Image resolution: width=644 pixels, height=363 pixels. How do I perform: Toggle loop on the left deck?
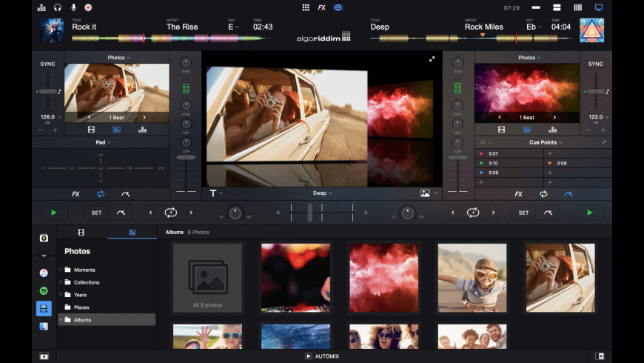pyautogui.click(x=171, y=213)
